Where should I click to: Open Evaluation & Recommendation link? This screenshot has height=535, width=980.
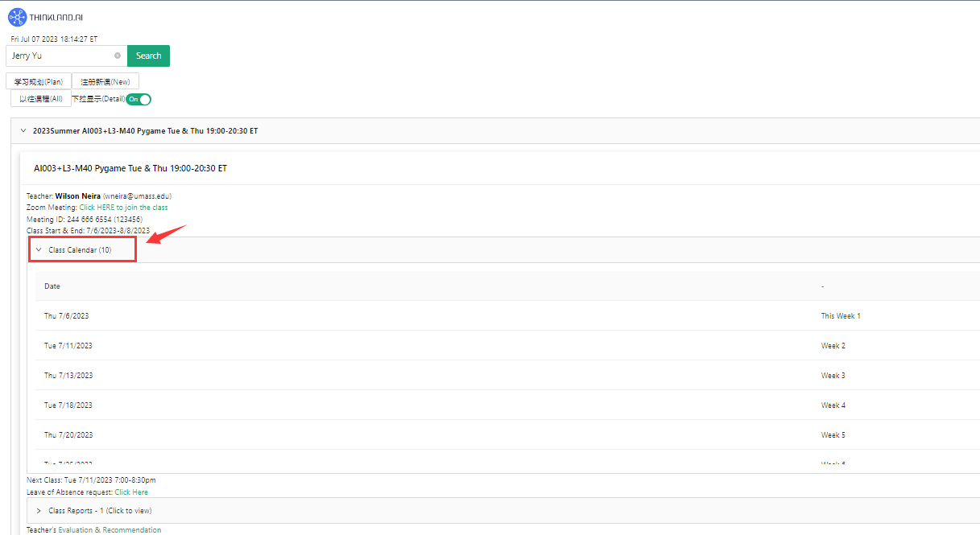(x=110, y=530)
